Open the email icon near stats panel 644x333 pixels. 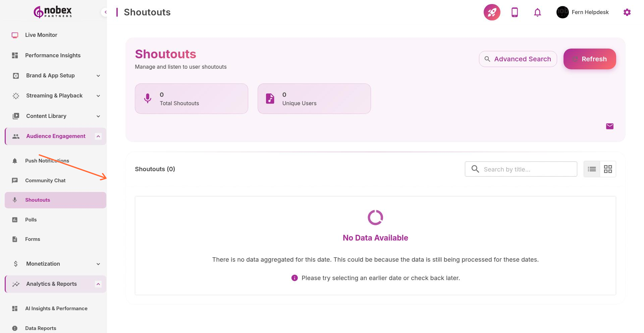610,126
